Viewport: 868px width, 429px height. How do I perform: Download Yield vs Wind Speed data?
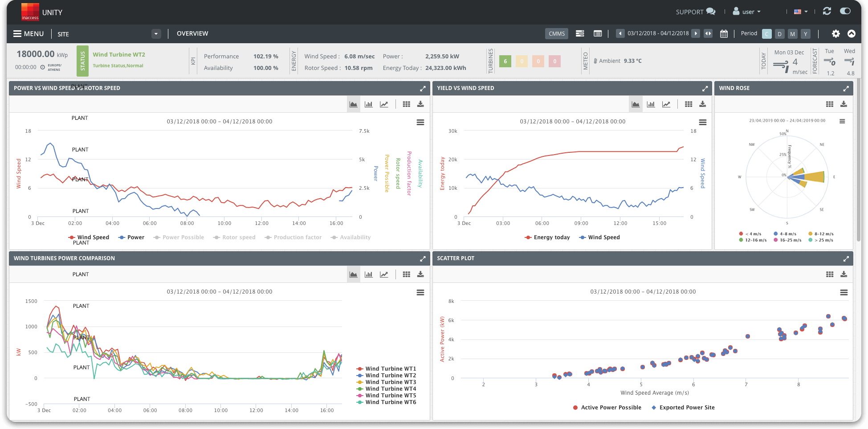coord(703,104)
